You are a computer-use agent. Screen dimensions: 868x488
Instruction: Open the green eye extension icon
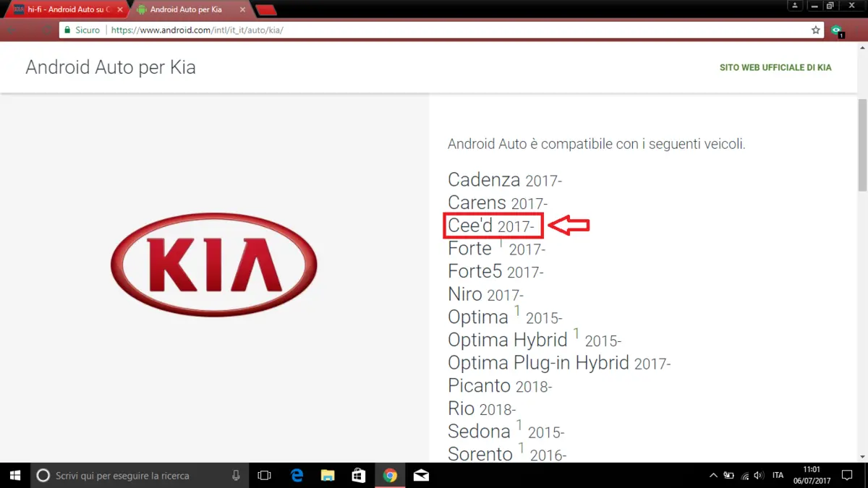pos(837,30)
